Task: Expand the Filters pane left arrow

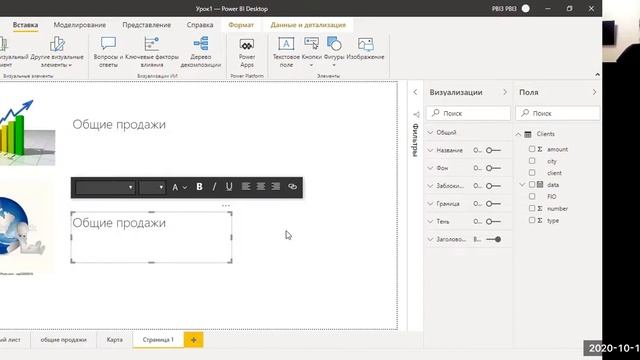Action: [x=415, y=92]
